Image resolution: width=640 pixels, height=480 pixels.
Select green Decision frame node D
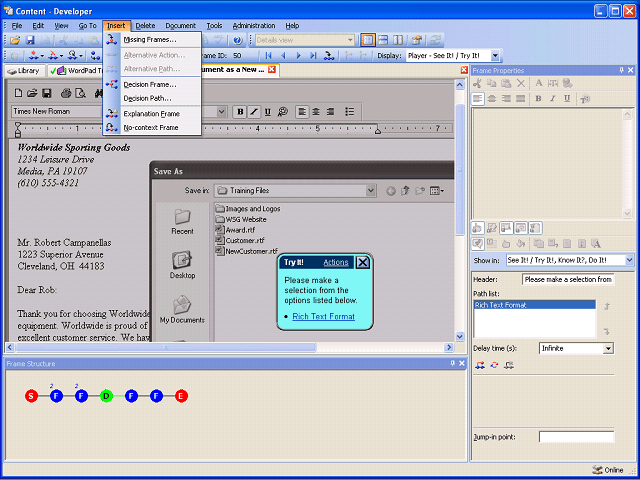point(106,396)
